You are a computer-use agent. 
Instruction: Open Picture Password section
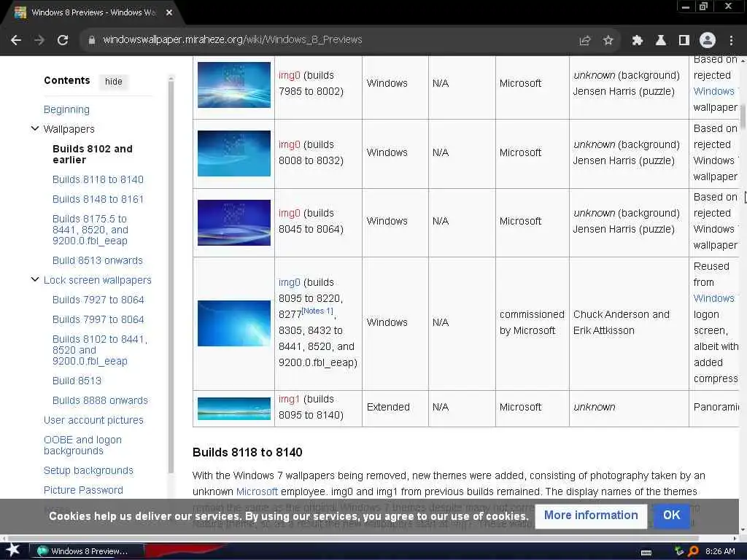(x=83, y=490)
